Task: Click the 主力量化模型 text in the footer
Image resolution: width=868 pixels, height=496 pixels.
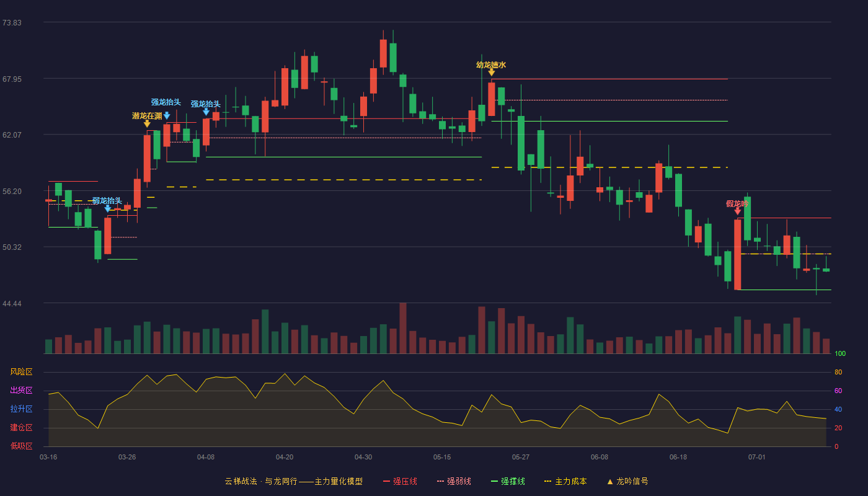Action: [x=339, y=481]
